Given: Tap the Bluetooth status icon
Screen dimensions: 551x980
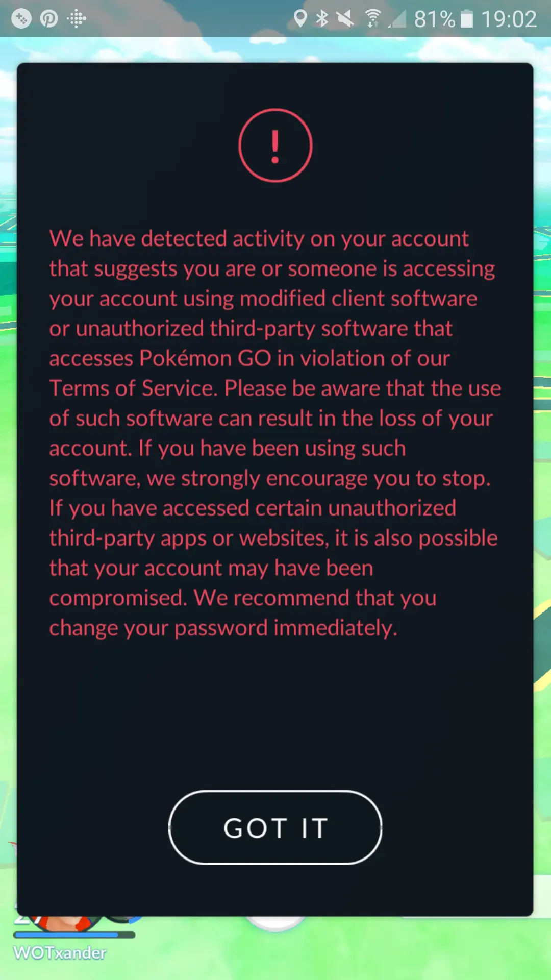Looking at the screenshot, I should [x=322, y=19].
